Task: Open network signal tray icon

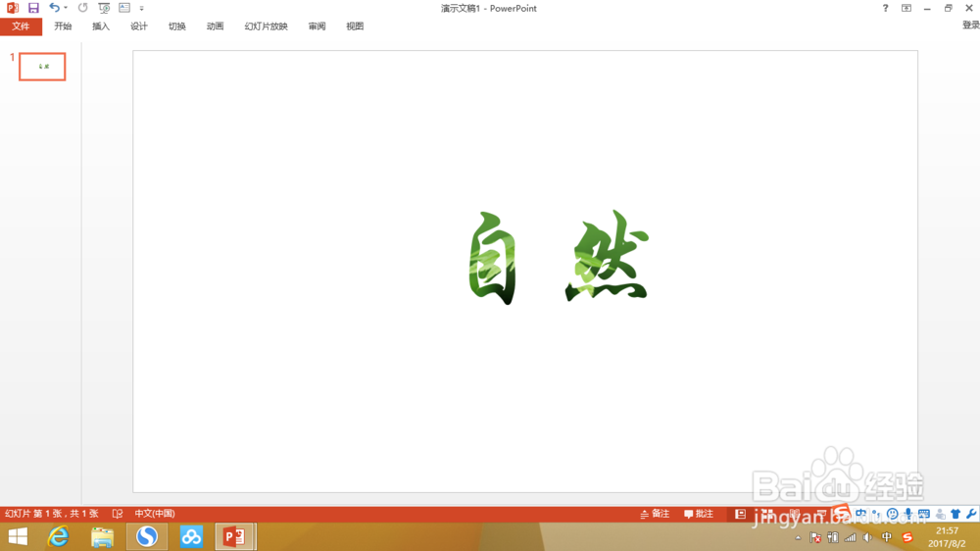Action: click(x=850, y=537)
